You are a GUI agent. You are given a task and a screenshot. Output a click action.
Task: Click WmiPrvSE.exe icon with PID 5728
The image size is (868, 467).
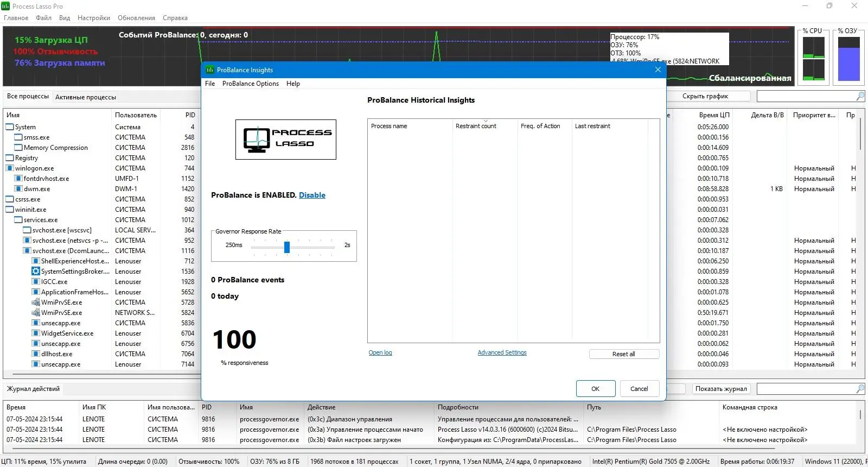(x=36, y=302)
